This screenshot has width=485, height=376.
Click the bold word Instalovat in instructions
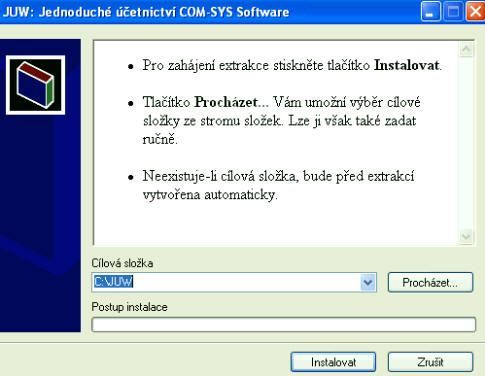point(407,65)
